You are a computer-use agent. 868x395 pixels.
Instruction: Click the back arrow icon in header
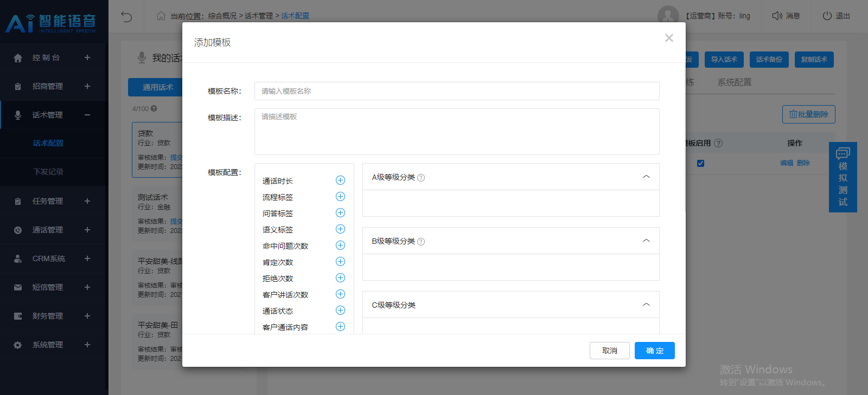coord(126,16)
